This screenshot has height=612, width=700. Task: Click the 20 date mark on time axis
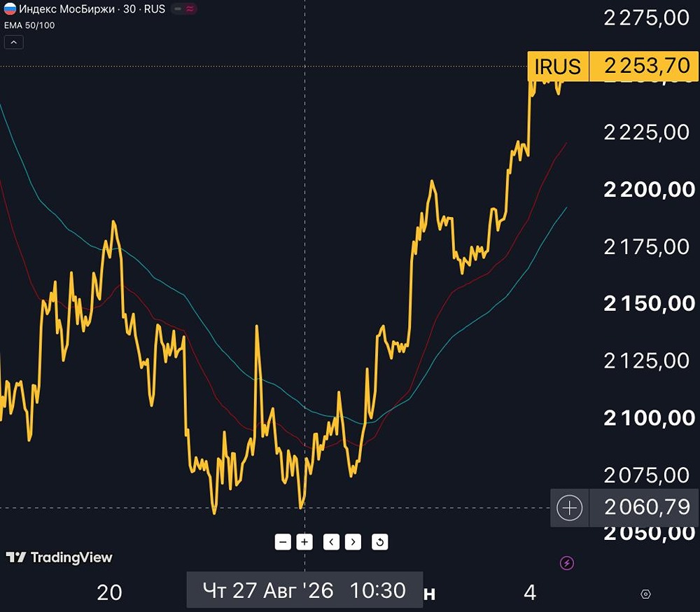(109, 593)
